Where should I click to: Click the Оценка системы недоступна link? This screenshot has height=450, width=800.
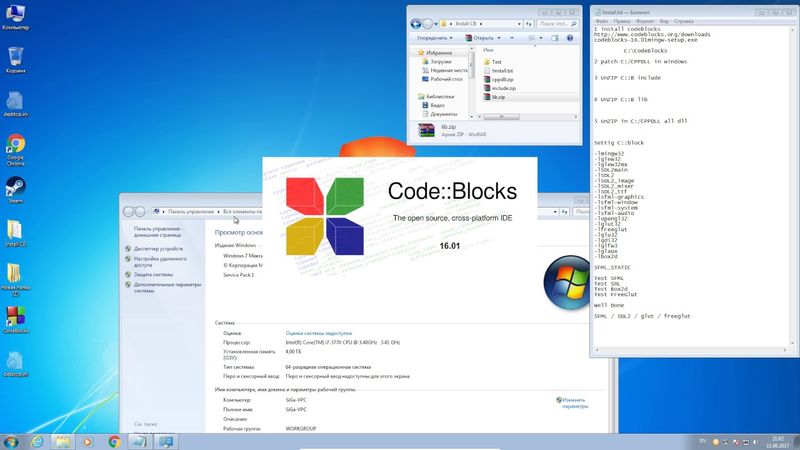(318, 333)
